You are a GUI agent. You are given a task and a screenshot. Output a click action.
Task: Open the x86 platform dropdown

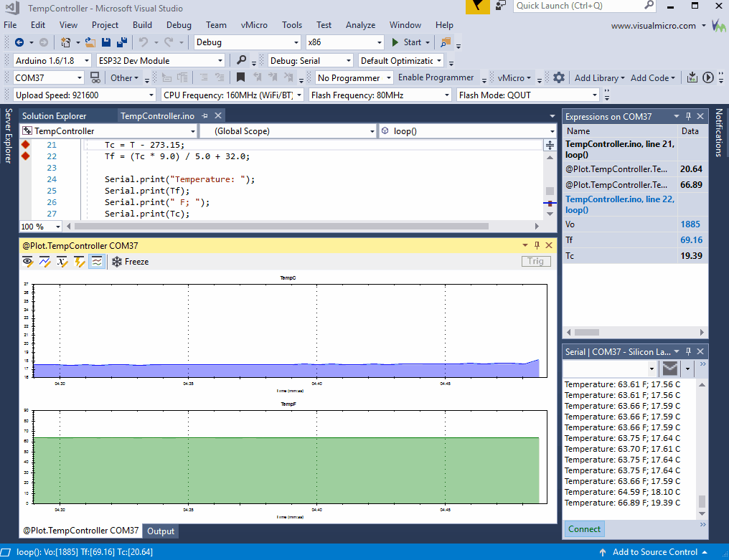344,42
